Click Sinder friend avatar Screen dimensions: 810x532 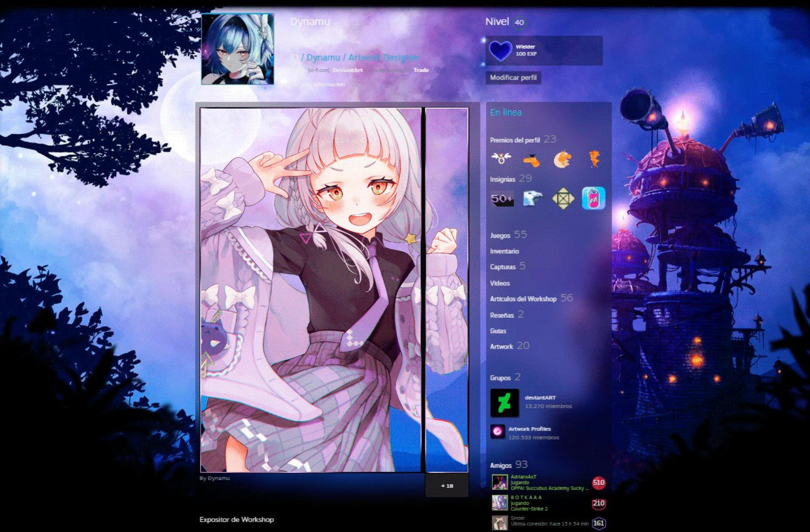(x=499, y=523)
